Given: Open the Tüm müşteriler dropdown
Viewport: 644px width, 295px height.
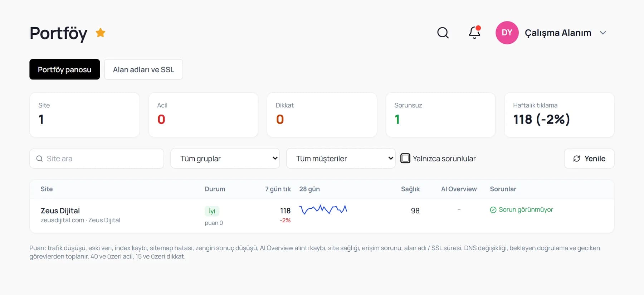Looking at the screenshot, I should click(341, 159).
